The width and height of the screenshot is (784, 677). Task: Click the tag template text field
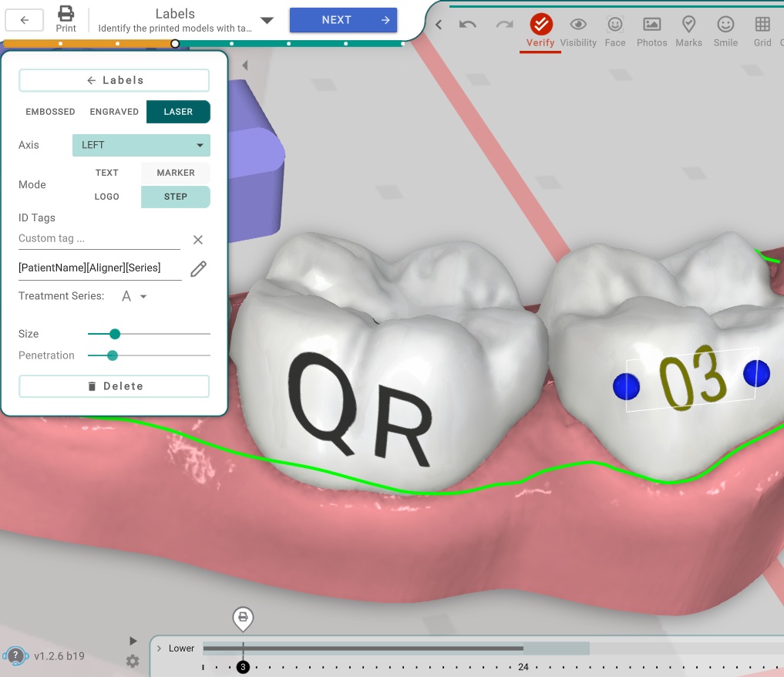[100, 268]
